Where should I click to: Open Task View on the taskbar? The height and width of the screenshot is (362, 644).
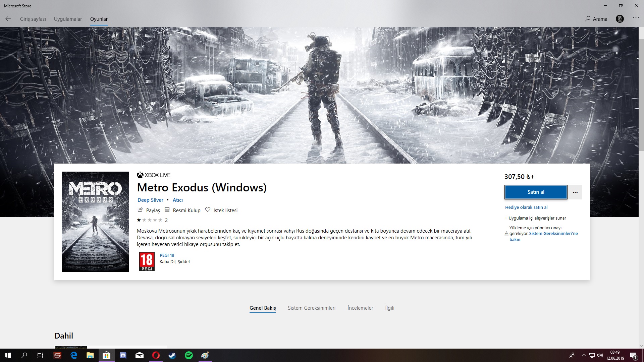pyautogui.click(x=40, y=355)
